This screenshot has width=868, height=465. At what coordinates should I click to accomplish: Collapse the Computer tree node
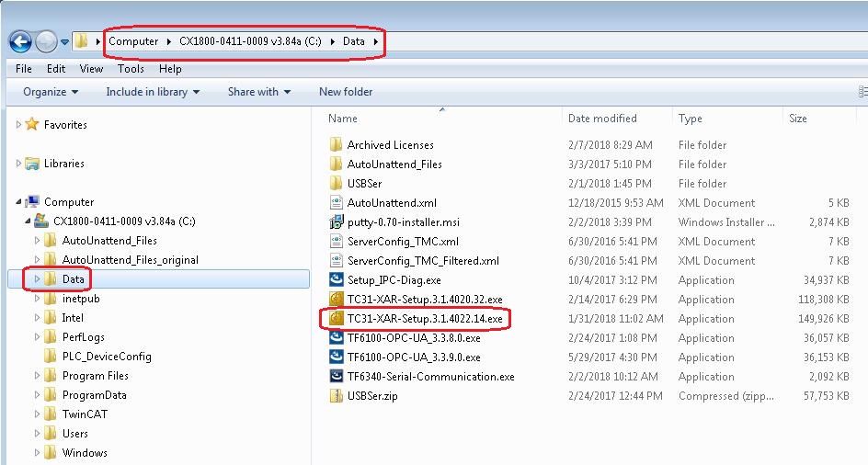[x=18, y=202]
